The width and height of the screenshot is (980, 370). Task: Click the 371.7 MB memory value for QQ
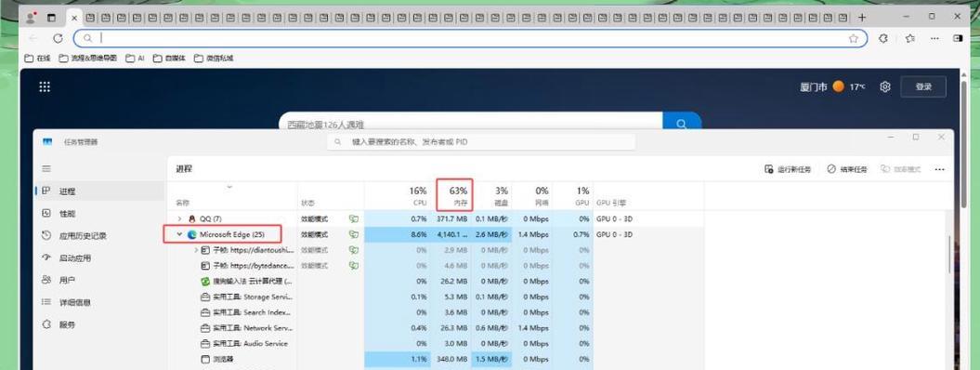pyautogui.click(x=451, y=219)
